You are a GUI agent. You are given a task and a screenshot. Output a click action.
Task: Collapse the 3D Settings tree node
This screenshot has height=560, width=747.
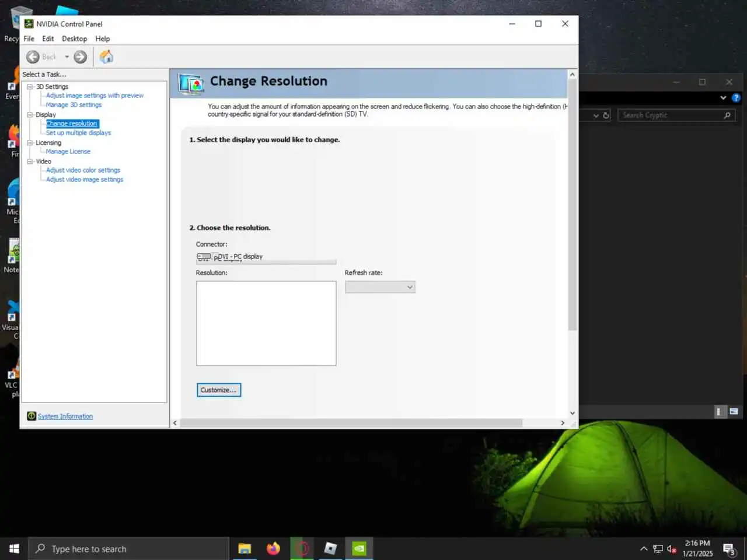(30, 86)
